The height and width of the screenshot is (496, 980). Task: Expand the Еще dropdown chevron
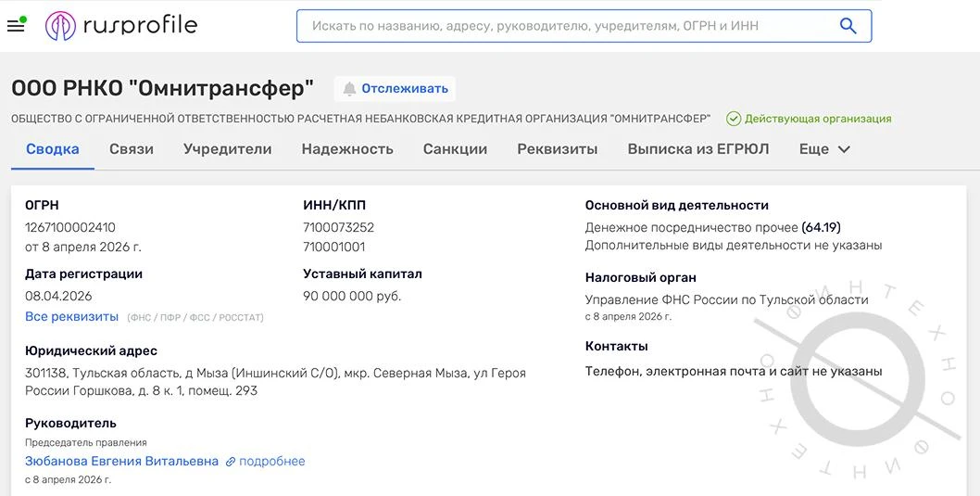[844, 149]
